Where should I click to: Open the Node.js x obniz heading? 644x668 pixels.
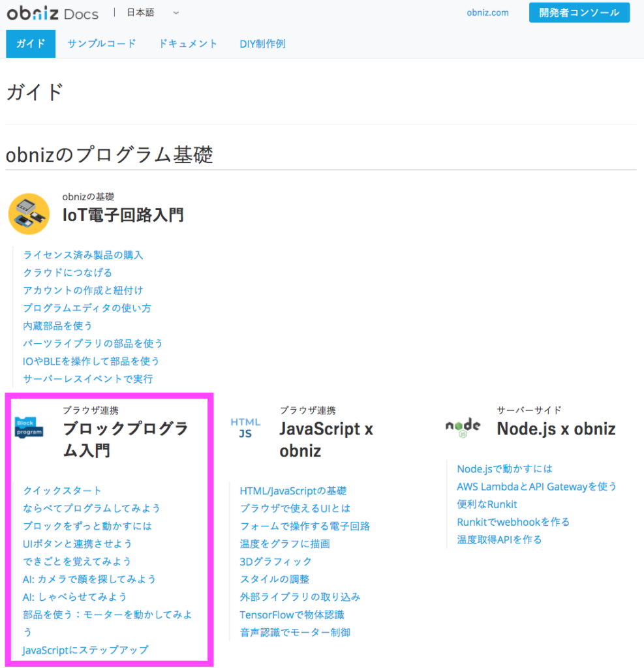click(556, 429)
